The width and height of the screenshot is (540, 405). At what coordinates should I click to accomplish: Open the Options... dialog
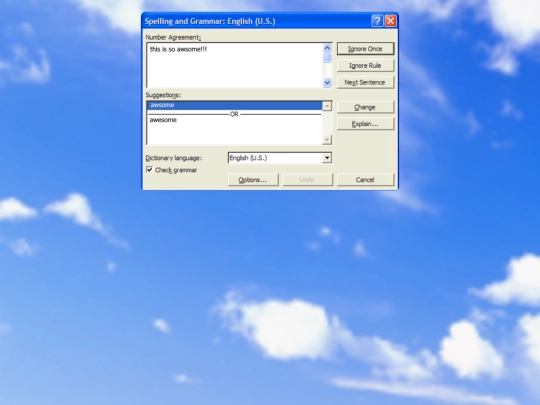click(253, 180)
